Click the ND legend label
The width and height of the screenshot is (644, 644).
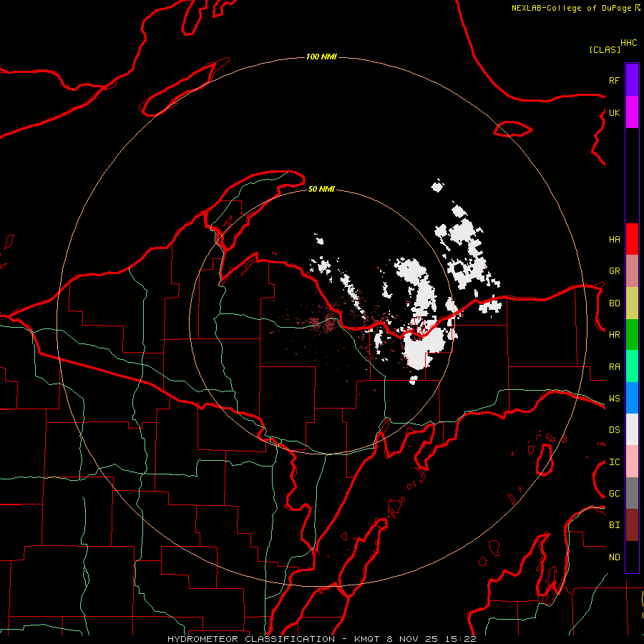tap(614, 557)
